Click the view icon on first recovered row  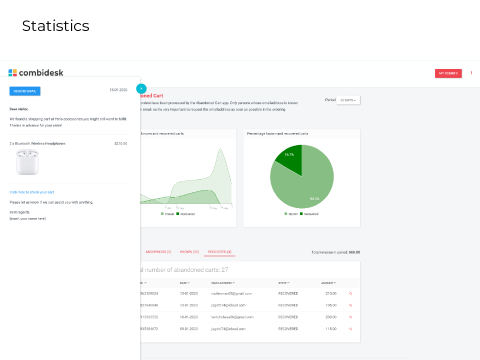pos(350,294)
